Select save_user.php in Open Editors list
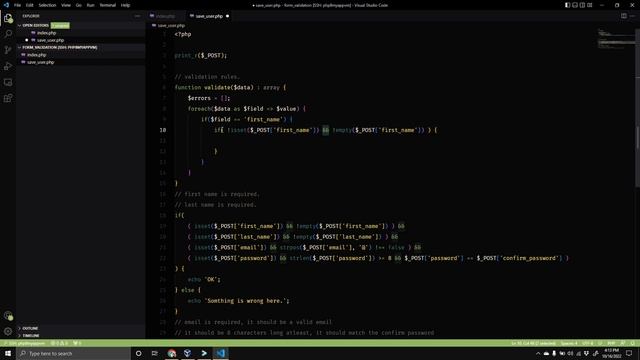Viewport: 640px width, 360px height. [x=81, y=40]
